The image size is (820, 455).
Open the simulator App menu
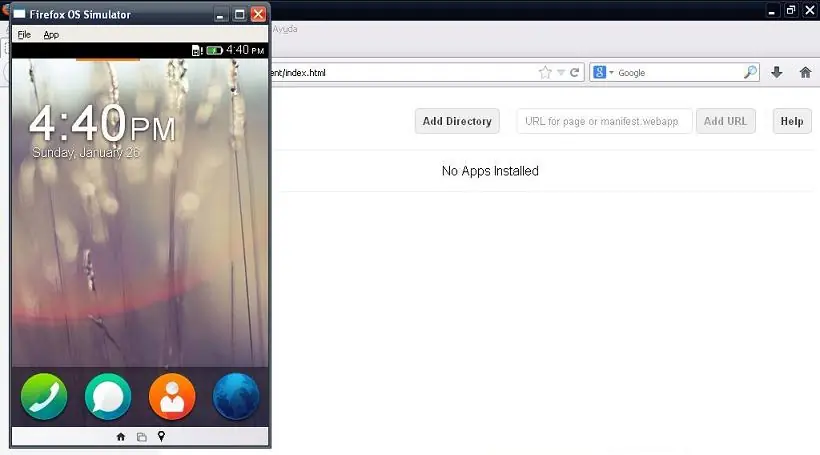[51, 35]
